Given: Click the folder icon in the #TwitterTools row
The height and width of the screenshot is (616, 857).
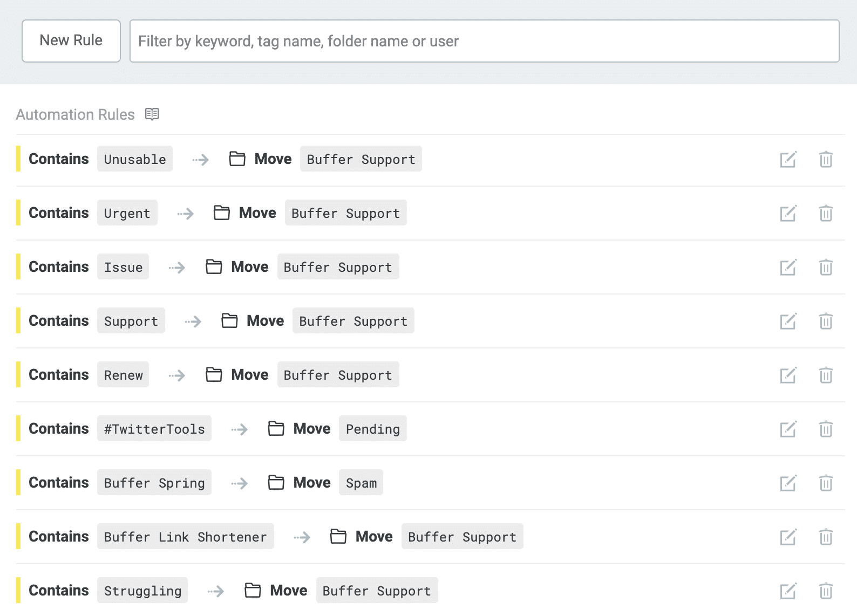Looking at the screenshot, I should coord(276,428).
